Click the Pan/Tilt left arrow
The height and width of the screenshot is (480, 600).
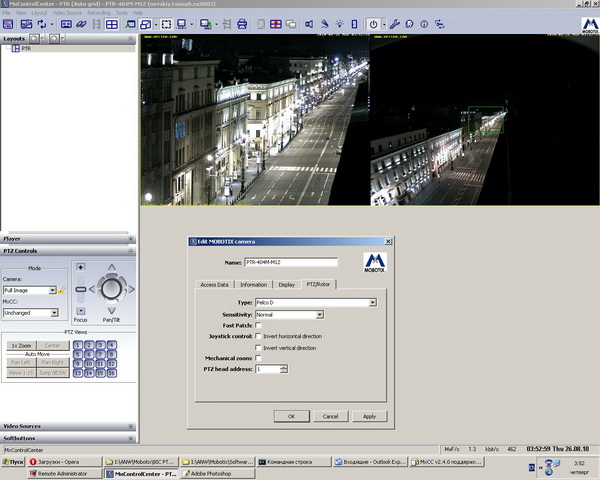point(92,289)
